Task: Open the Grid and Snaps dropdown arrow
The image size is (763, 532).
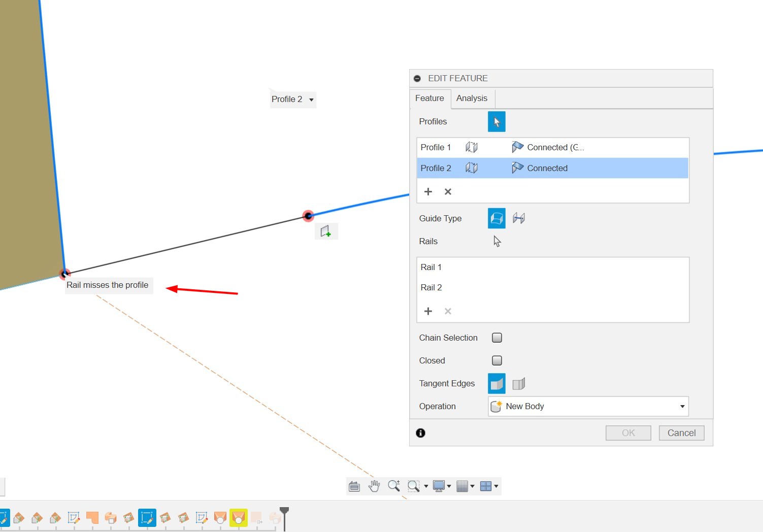Action: [472, 486]
